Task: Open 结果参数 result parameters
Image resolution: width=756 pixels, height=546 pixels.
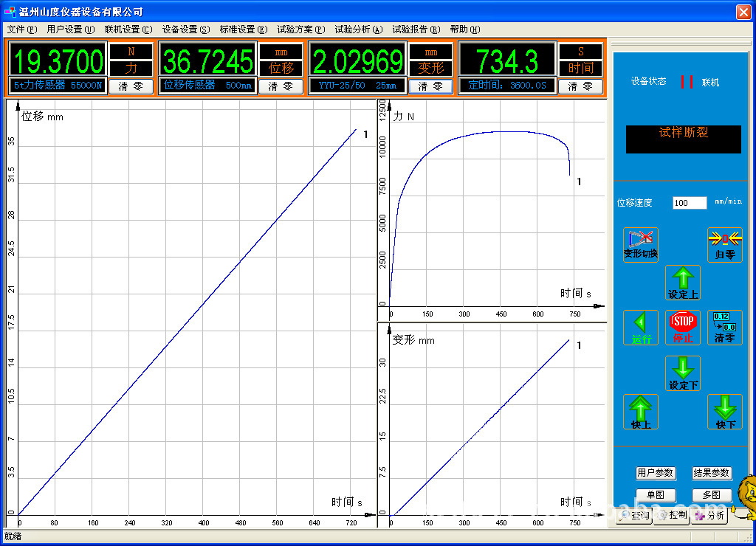Action: (x=711, y=473)
